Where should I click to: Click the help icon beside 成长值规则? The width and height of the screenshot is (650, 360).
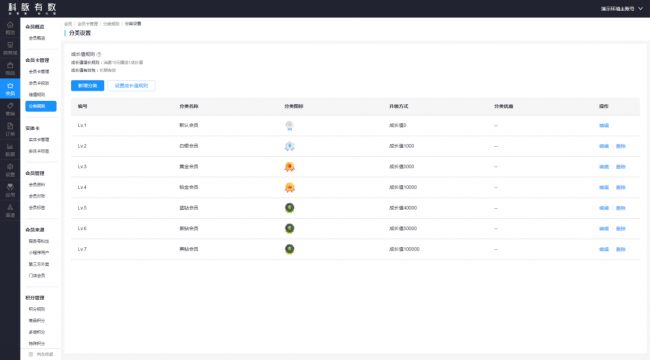(99, 54)
